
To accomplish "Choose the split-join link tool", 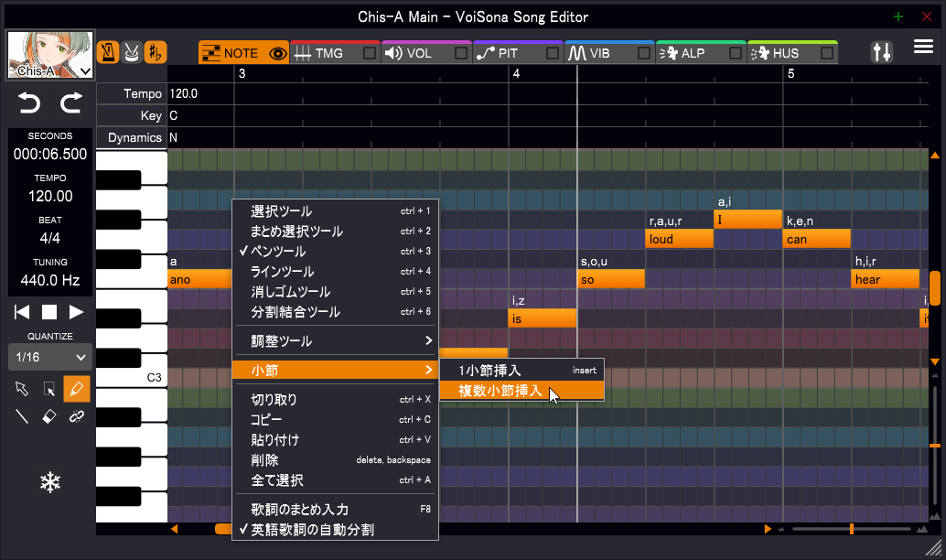I will pyautogui.click(x=77, y=416).
